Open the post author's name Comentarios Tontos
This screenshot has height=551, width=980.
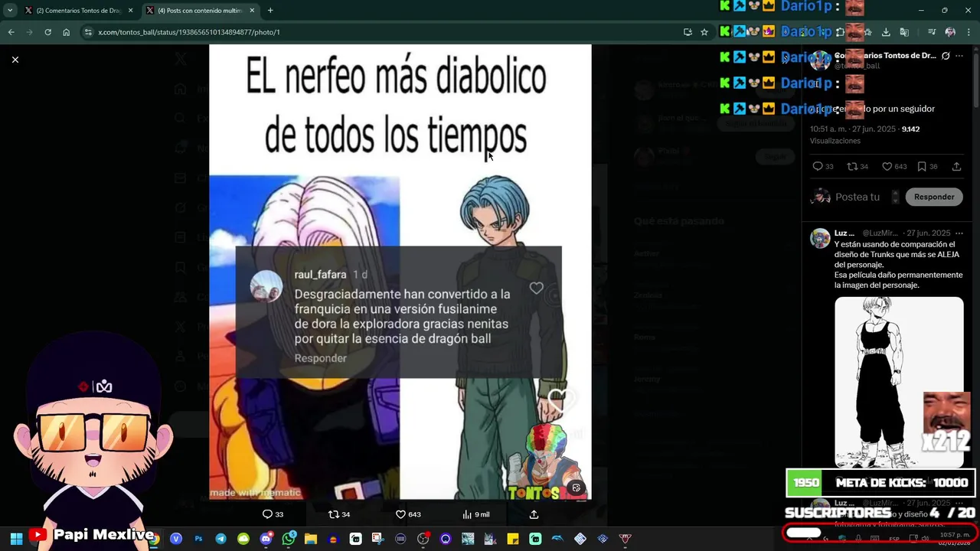coord(885,56)
